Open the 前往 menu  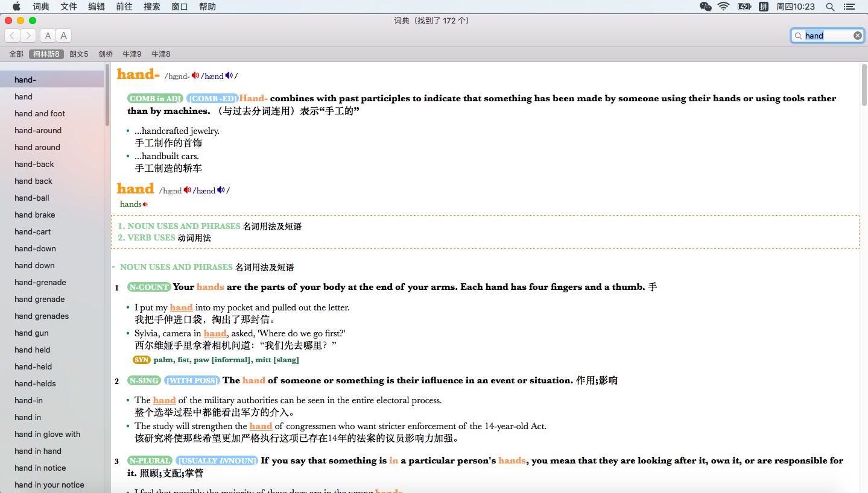pyautogui.click(x=124, y=7)
